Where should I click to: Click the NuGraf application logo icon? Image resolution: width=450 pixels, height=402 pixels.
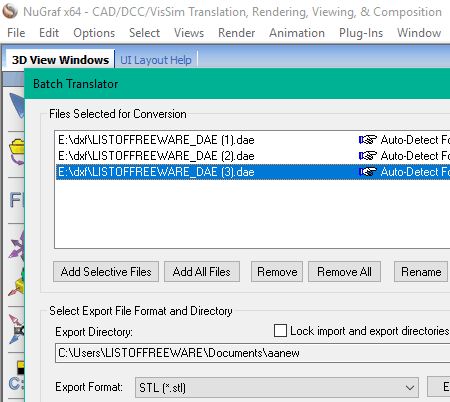tap(10, 11)
